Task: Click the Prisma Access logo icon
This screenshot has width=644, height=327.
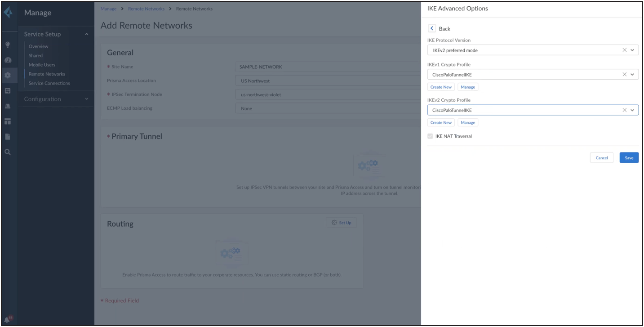Action: click(x=9, y=12)
